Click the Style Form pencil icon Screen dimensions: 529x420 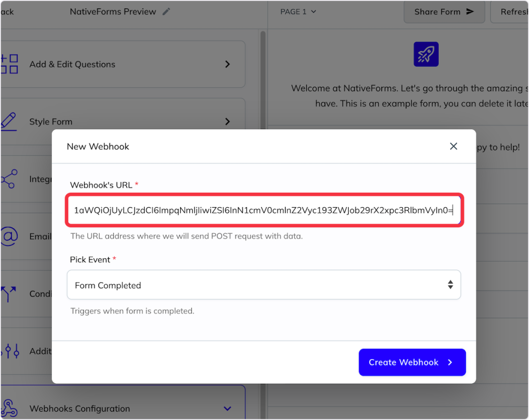click(9, 121)
